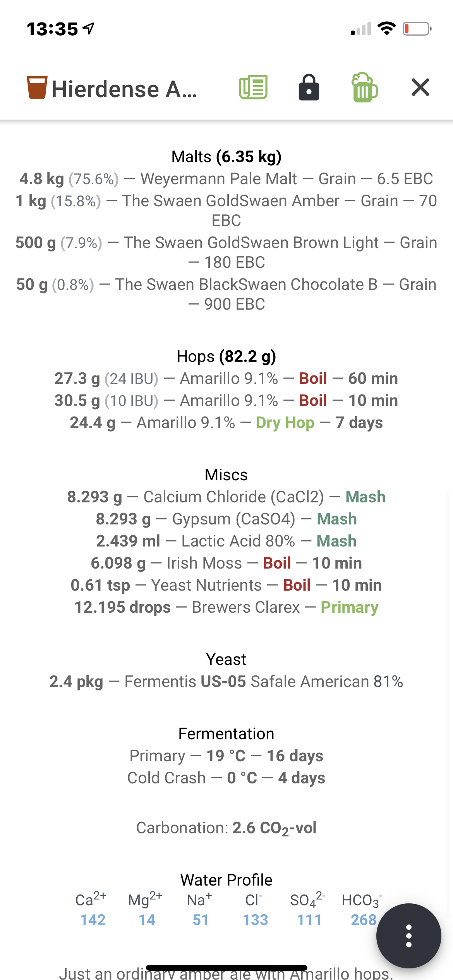
Task: Select the Amarillo 60 min boil hop
Action: click(226, 379)
